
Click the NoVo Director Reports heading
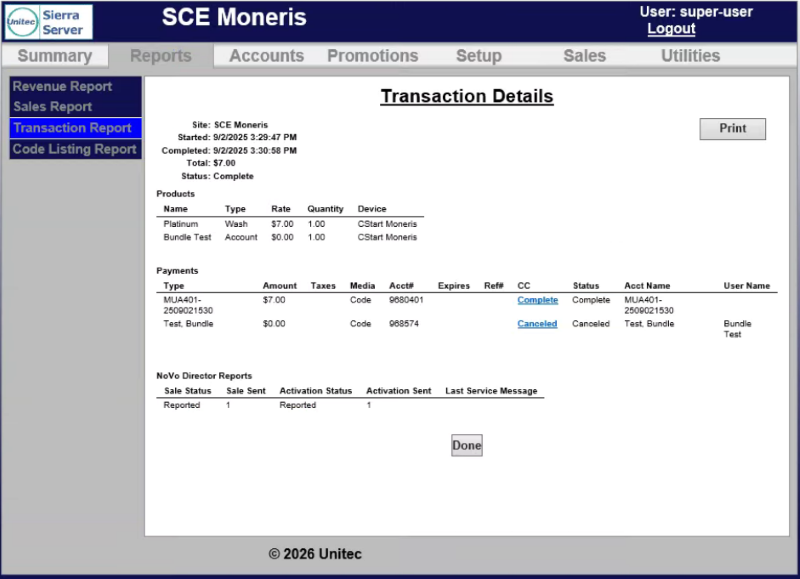pos(204,376)
